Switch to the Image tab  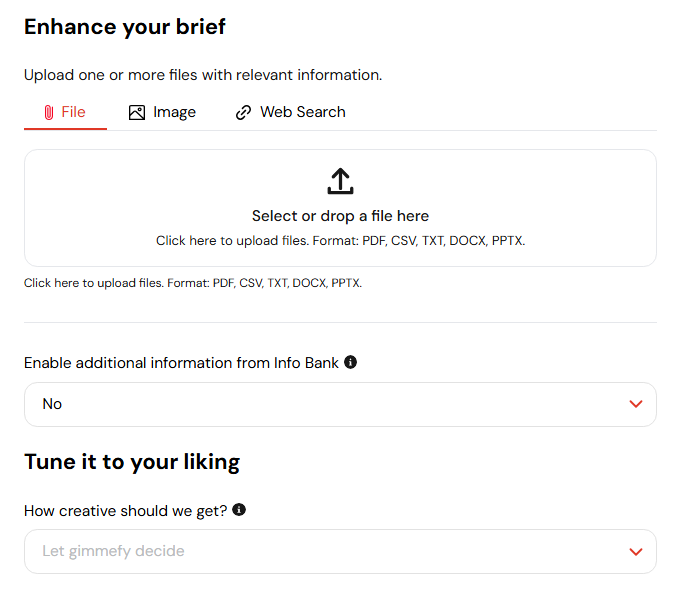point(162,113)
